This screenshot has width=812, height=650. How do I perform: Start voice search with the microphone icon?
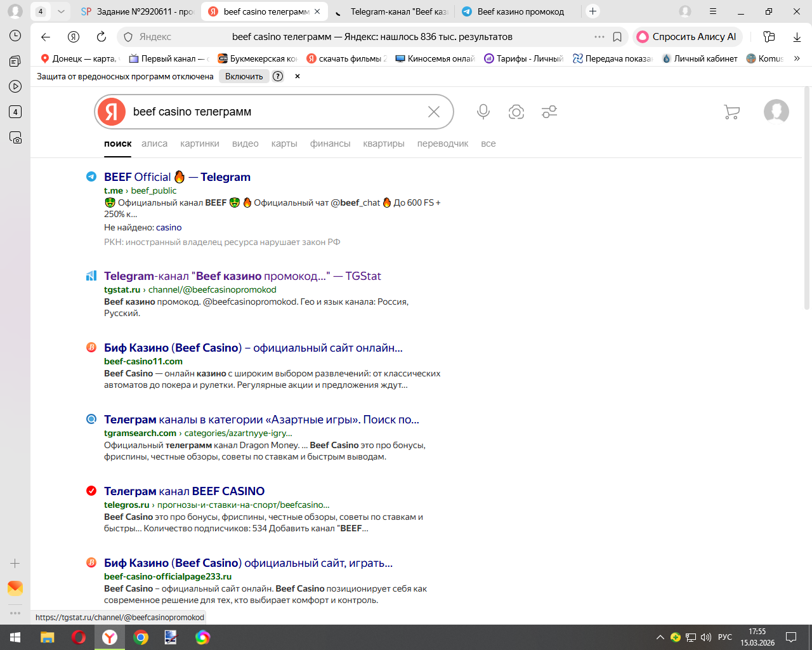(483, 112)
